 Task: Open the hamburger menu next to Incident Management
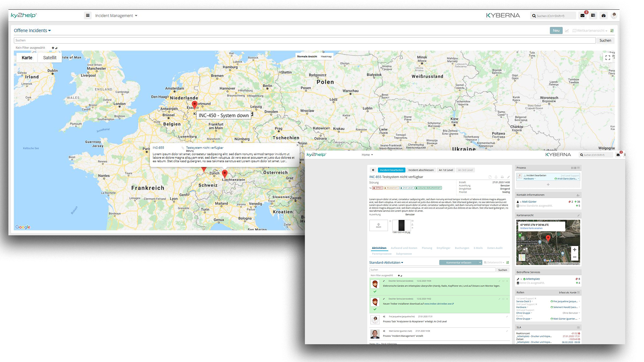[x=88, y=15]
